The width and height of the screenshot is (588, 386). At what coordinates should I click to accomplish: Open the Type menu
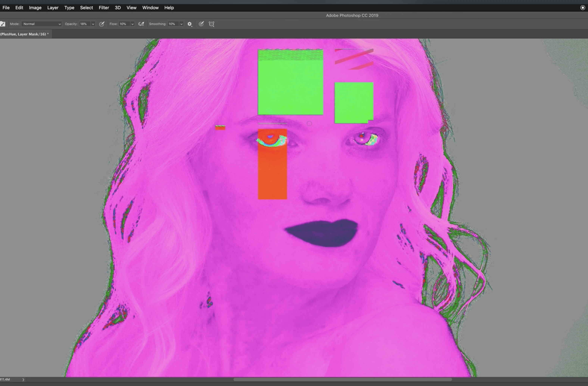[x=69, y=8]
